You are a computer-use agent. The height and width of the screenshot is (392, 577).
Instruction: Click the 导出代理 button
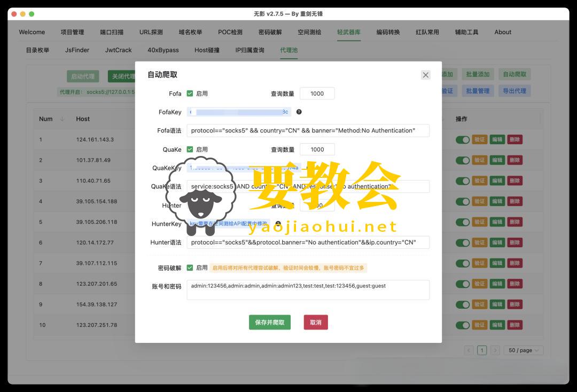[x=515, y=91]
